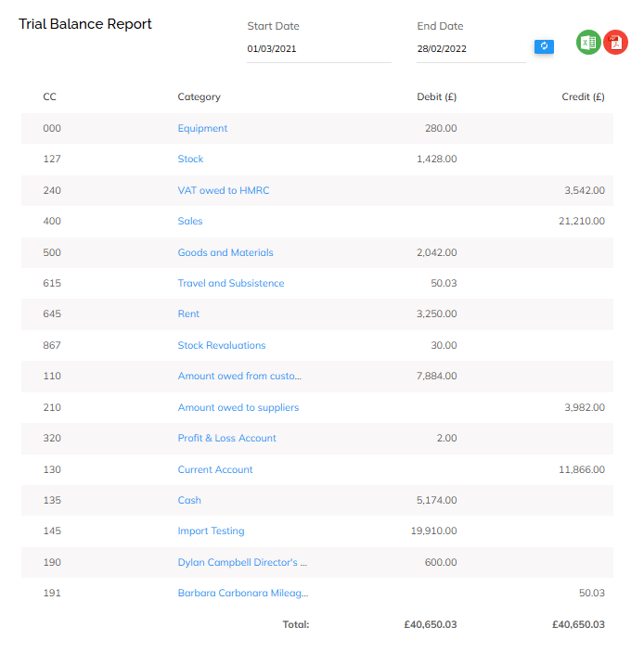The height and width of the screenshot is (665, 644).
Task: Click the blue refresh report button
Action: (544, 46)
